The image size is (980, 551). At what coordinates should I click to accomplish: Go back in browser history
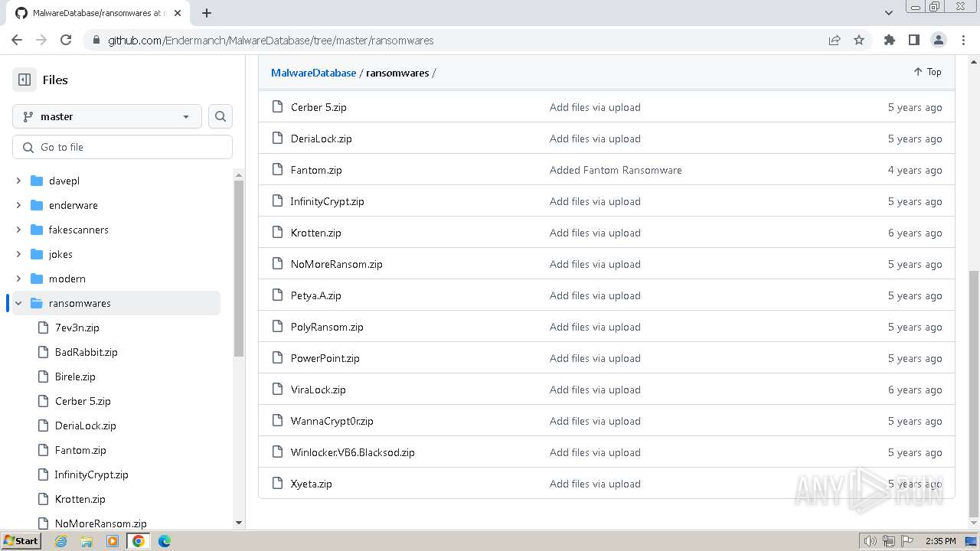(17, 40)
